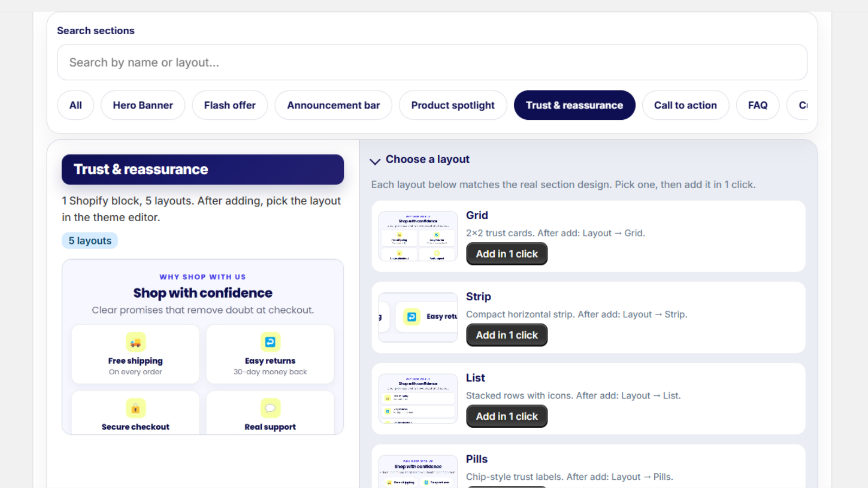This screenshot has height=488, width=868.
Task: Click the On every order text
Action: (136, 372)
